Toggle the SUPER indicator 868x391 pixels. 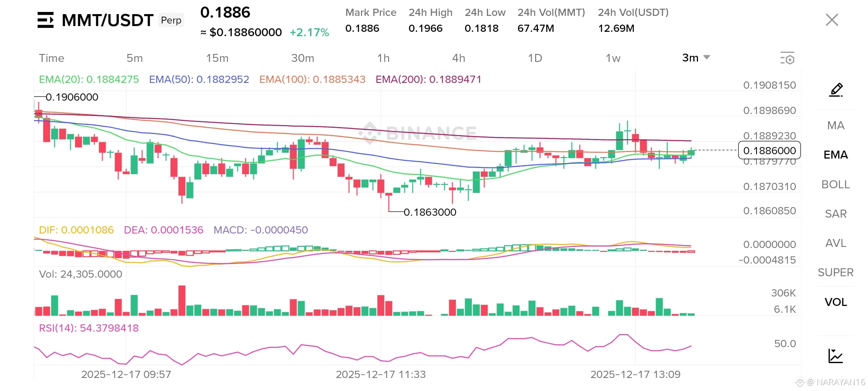pyautogui.click(x=836, y=272)
